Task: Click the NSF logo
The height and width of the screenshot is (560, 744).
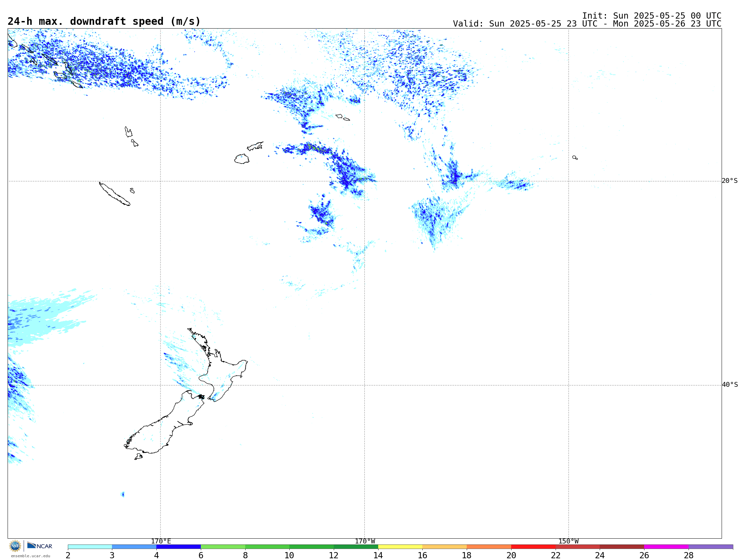Action: pyautogui.click(x=15, y=546)
